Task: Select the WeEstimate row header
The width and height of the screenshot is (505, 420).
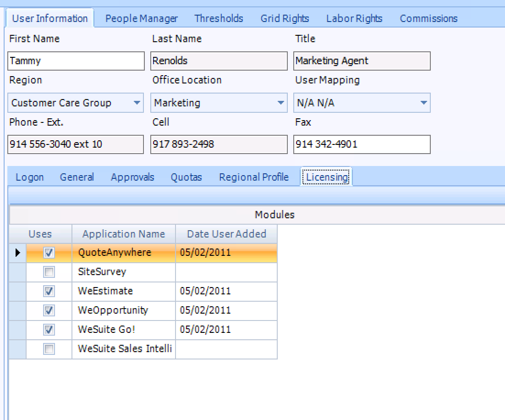Action: tap(18, 292)
